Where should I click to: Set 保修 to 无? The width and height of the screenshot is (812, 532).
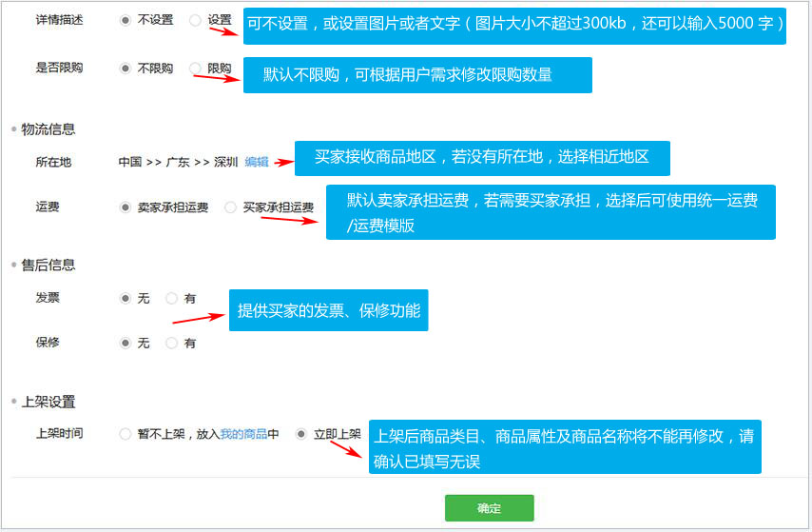(126, 343)
